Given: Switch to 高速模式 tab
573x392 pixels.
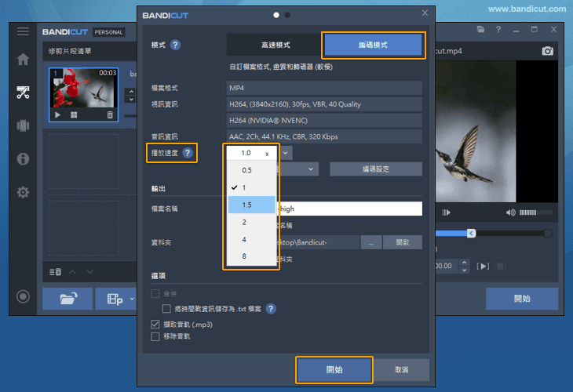Looking at the screenshot, I should click(x=276, y=45).
